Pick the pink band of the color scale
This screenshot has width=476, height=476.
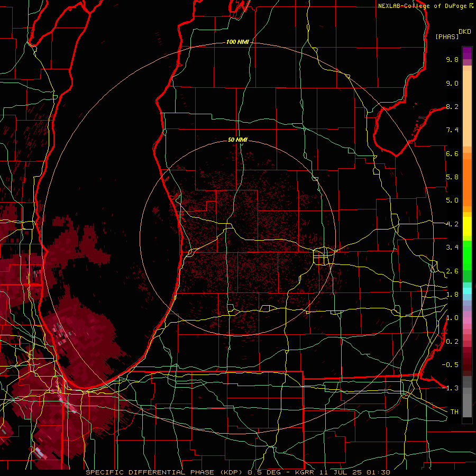pos(467,321)
